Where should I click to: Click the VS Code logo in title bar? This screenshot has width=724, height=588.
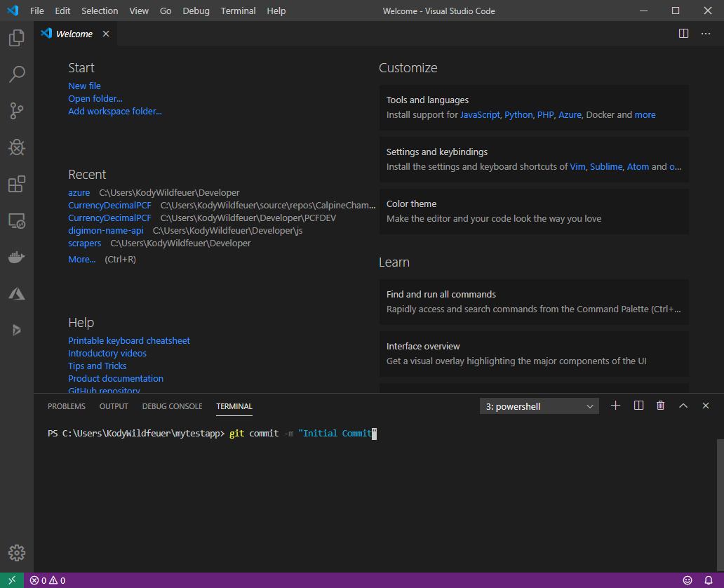13,10
